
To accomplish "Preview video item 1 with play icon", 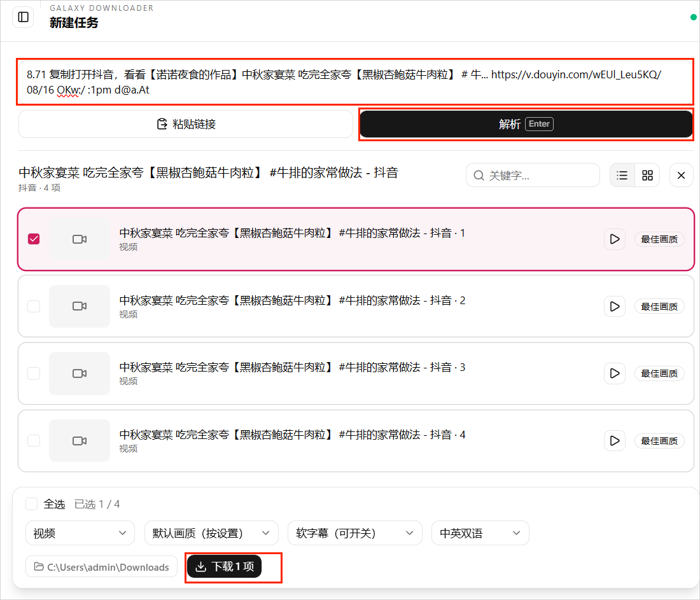I will (x=615, y=239).
